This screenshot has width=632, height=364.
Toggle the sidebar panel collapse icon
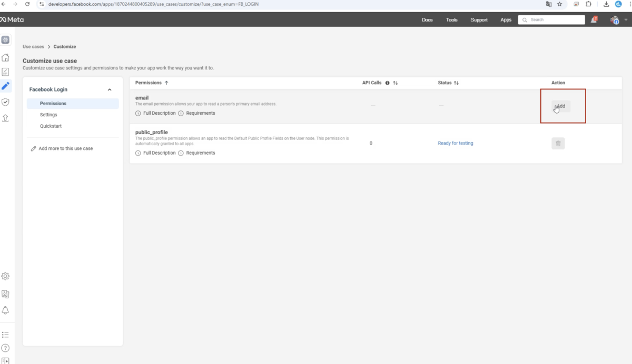click(x=5, y=360)
